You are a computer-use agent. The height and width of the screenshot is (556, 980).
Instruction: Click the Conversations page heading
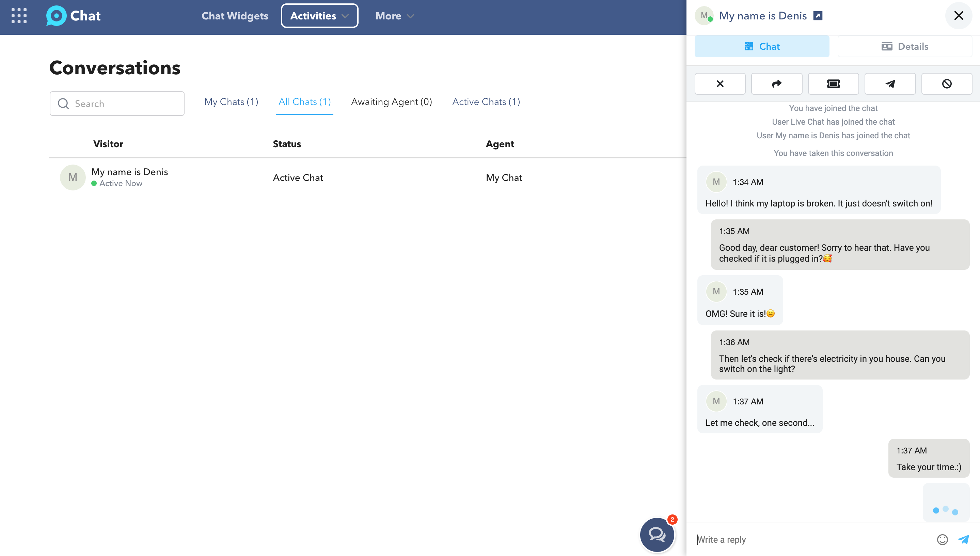click(115, 67)
